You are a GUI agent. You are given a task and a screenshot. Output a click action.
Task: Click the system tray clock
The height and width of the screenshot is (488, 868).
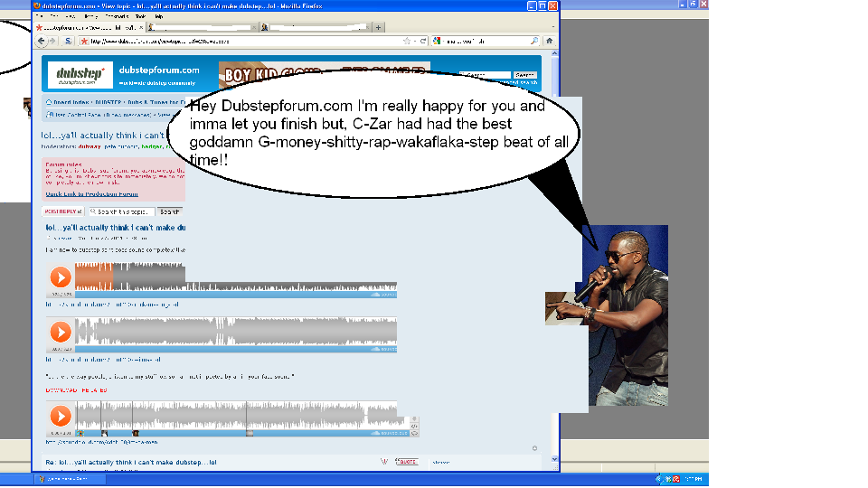(x=693, y=479)
